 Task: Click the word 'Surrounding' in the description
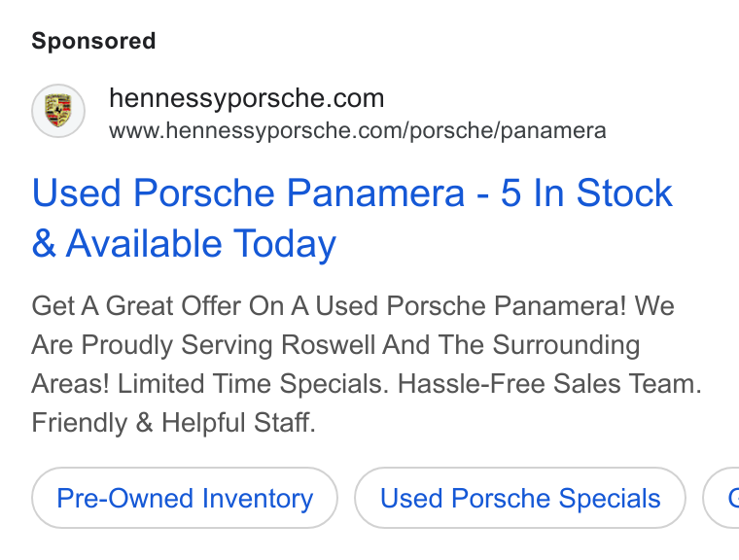pos(566,345)
